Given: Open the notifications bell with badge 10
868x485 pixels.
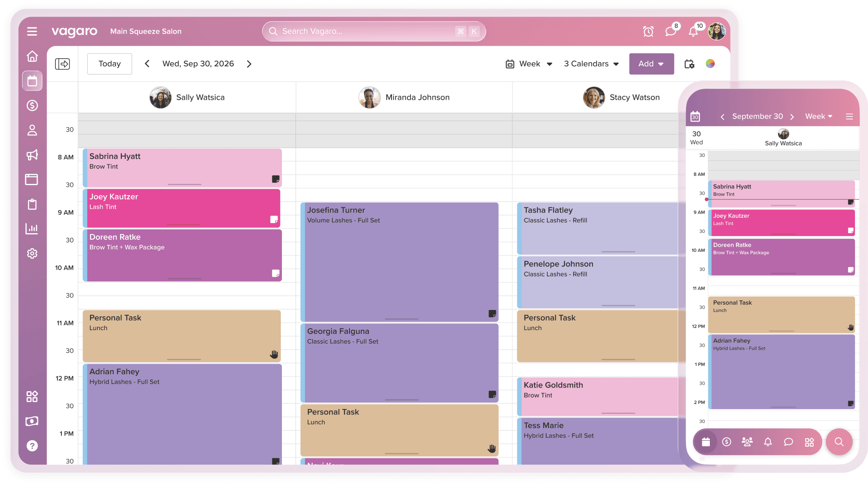Looking at the screenshot, I should [693, 32].
